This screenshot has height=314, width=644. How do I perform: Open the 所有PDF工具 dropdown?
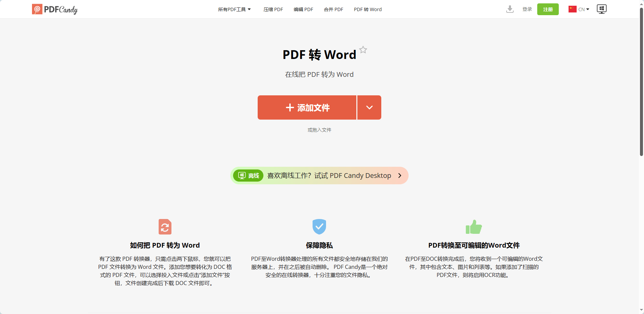point(234,9)
